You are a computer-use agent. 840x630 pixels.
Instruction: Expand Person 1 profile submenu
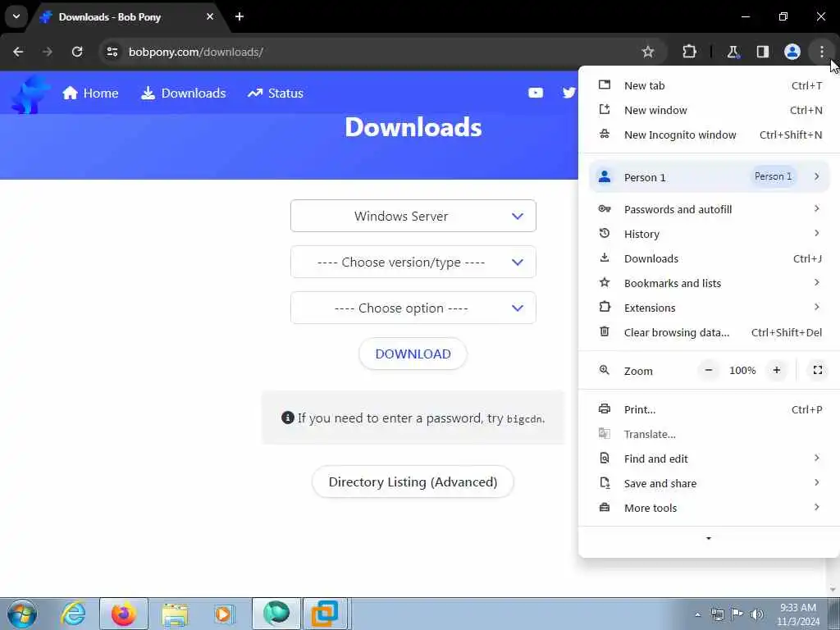[709, 177]
